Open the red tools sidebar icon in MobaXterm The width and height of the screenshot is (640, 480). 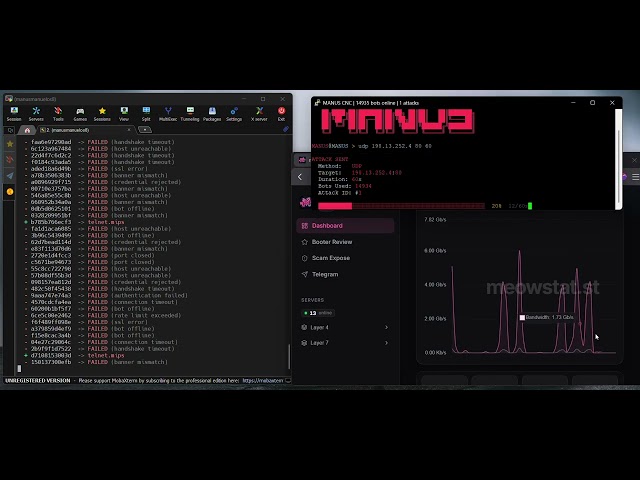10,160
